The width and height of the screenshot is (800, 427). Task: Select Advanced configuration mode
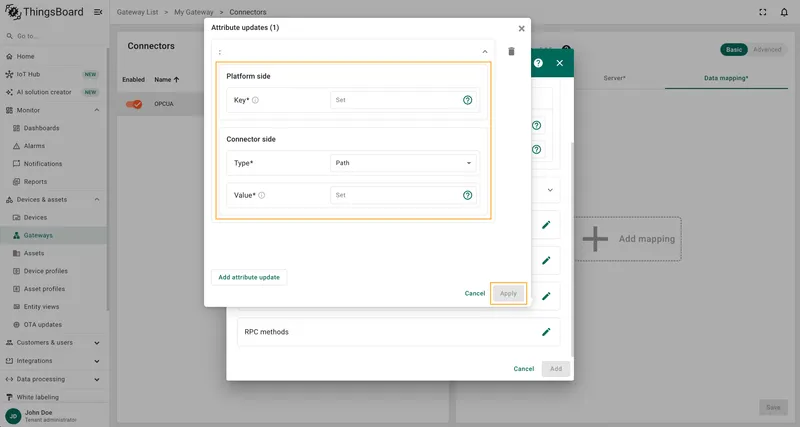tap(767, 49)
